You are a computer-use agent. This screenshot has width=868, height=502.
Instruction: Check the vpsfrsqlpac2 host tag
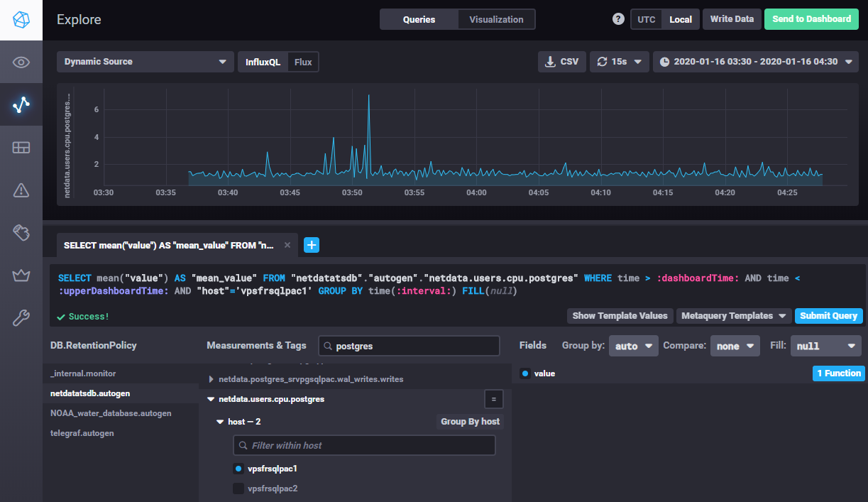(x=238, y=489)
